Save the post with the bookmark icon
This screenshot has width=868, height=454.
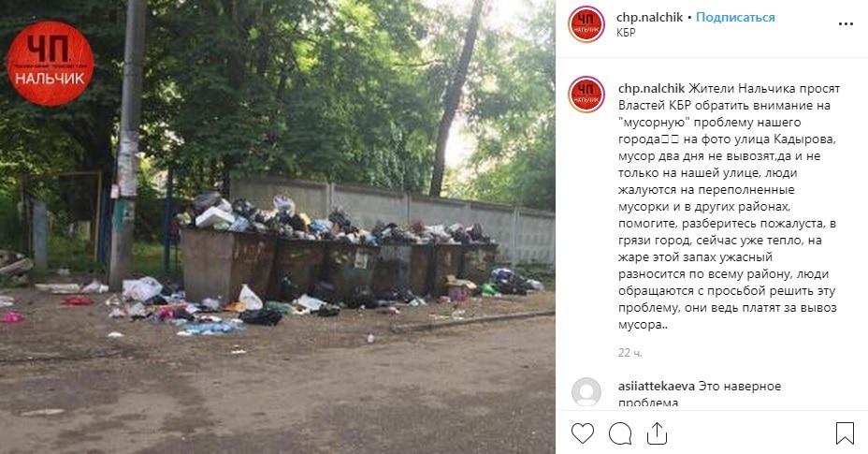(x=845, y=433)
